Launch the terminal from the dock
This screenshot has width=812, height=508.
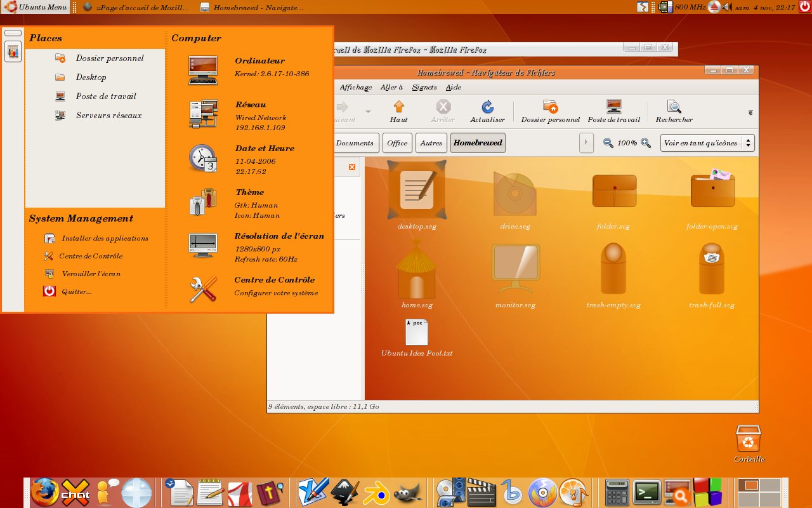(x=648, y=493)
